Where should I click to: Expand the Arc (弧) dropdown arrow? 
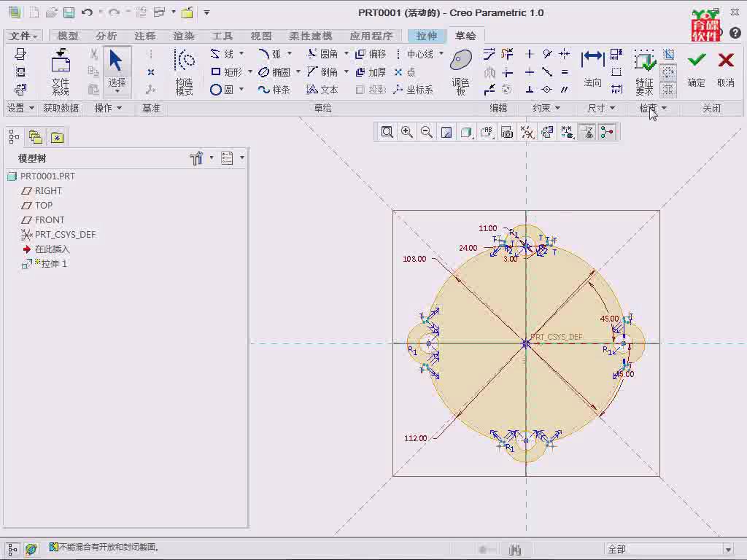click(289, 53)
